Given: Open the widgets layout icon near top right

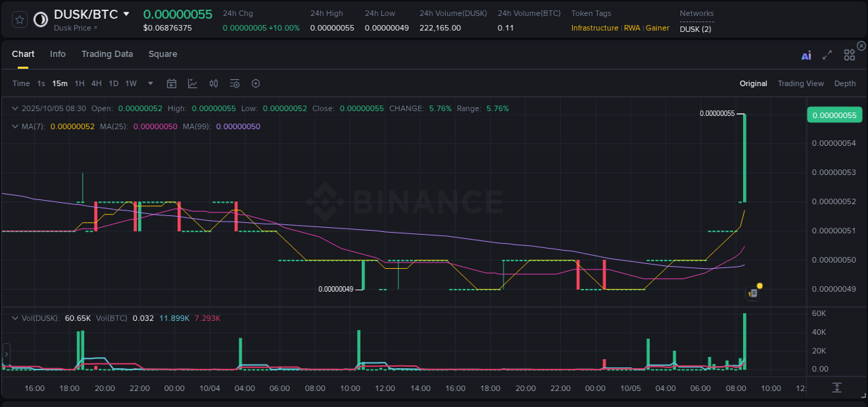Looking at the screenshot, I should tap(849, 54).
